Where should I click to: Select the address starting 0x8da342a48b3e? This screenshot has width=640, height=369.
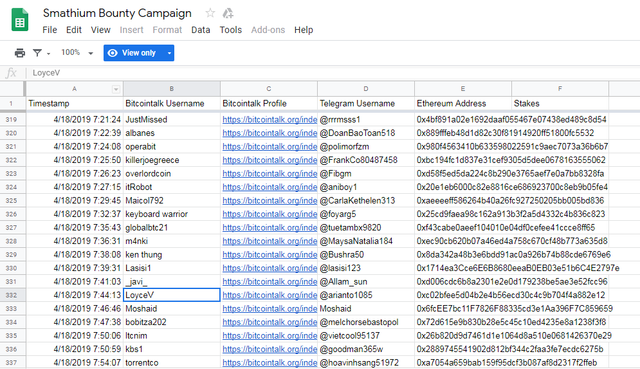(513, 255)
